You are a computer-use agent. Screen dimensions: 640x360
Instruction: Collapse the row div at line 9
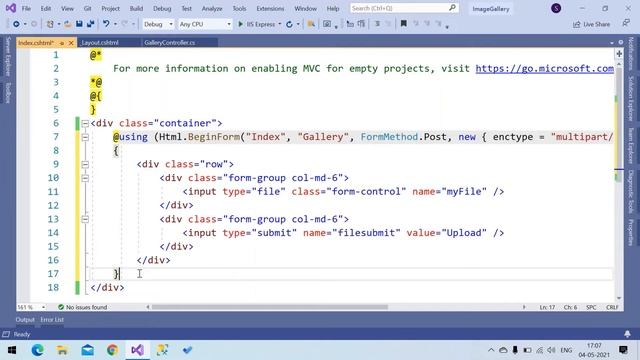(x=85, y=164)
